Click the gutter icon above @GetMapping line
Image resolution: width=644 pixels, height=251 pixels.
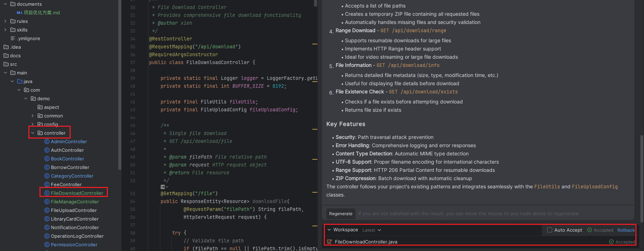tap(163, 187)
